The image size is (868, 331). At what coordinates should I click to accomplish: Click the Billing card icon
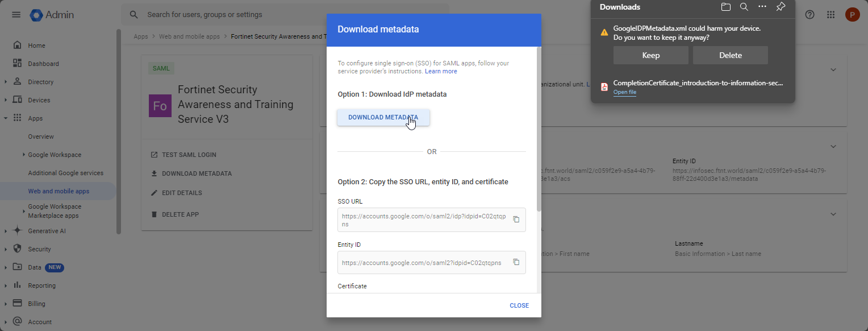click(x=17, y=304)
